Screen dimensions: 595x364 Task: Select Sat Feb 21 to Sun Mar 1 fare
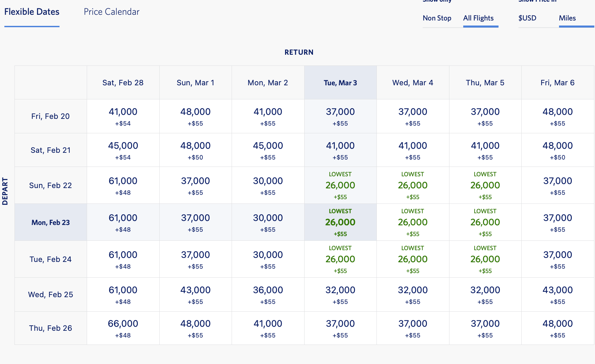click(x=195, y=150)
